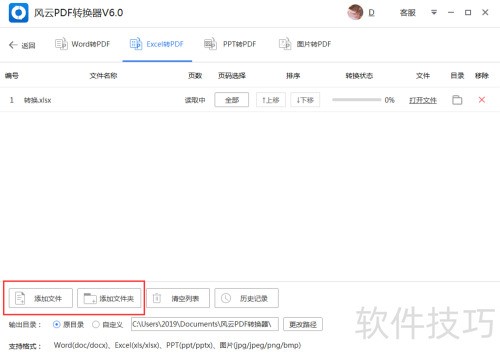Click the 文件名称 column header
The width and height of the screenshot is (500, 360).
(x=103, y=76)
